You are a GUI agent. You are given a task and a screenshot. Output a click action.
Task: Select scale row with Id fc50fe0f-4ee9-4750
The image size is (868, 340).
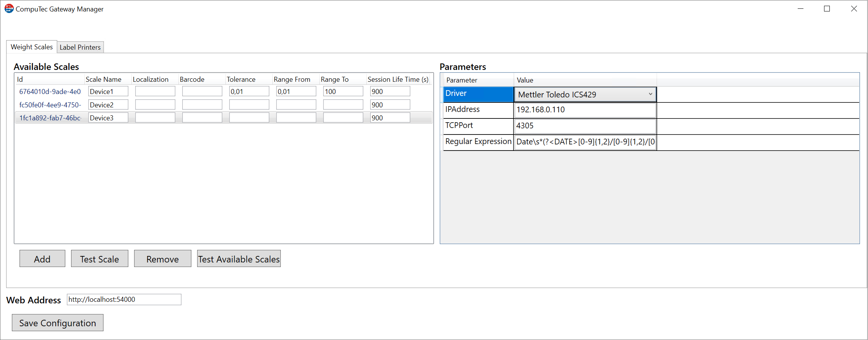pyautogui.click(x=50, y=105)
